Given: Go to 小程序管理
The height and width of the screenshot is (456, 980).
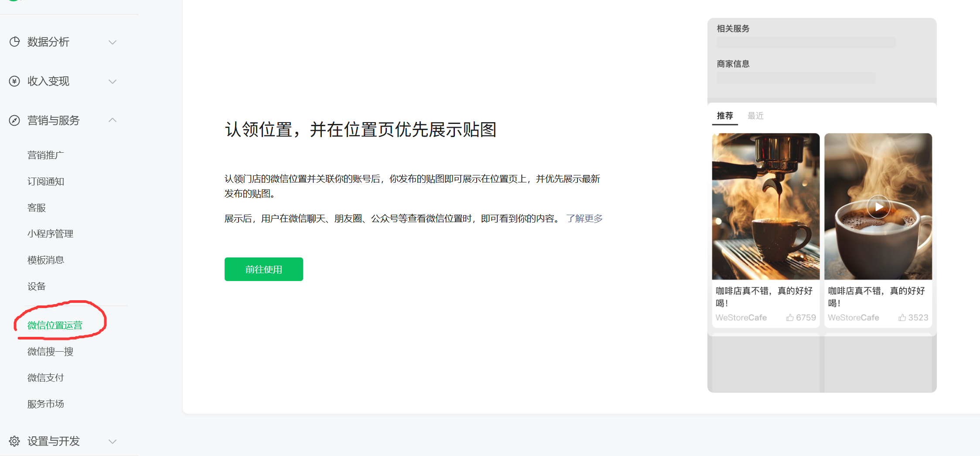Looking at the screenshot, I should tap(50, 234).
